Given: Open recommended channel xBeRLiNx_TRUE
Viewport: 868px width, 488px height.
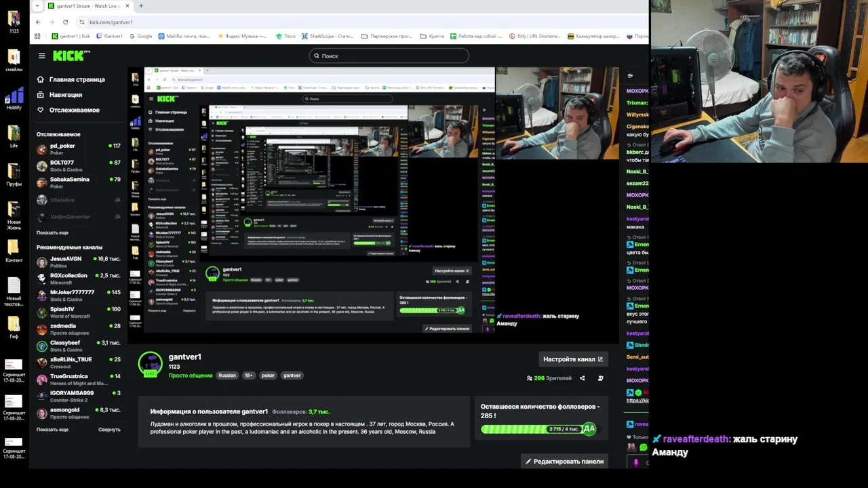Looking at the screenshot, I should [78, 362].
